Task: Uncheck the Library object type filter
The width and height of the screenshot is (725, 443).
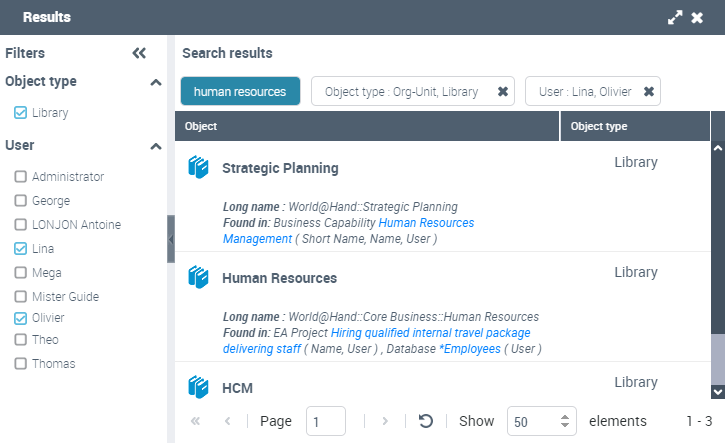Action: tap(20, 113)
